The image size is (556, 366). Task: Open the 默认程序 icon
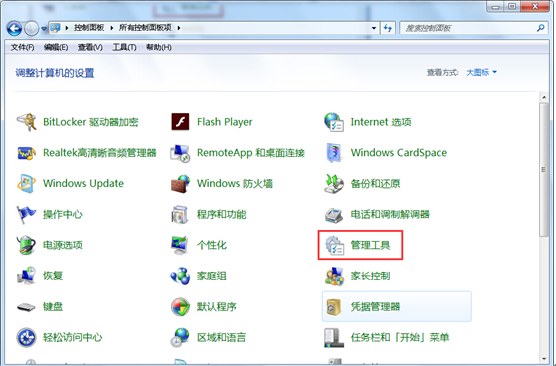(x=180, y=307)
